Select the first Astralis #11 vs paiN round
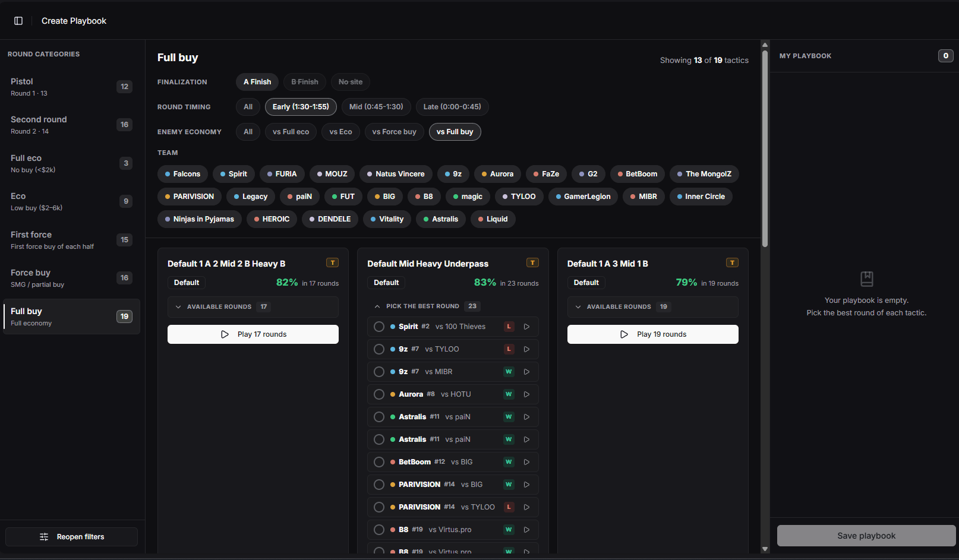This screenshot has height=560, width=959. [379, 417]
